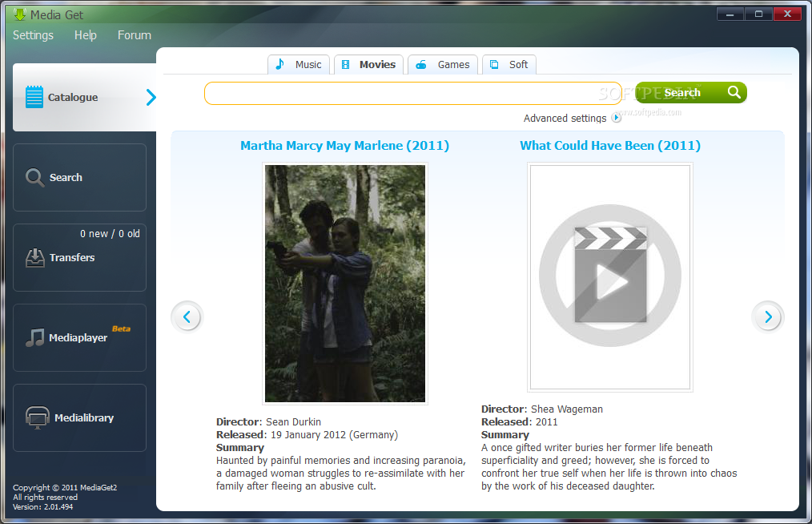Click inside the search input field
The image size is (812, 524).
click(x=412, y=93)
